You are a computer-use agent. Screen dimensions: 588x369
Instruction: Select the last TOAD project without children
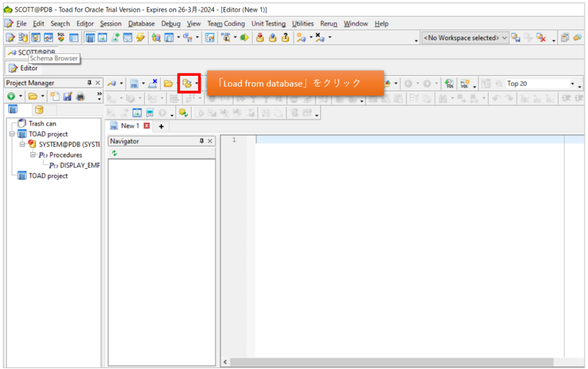click(x=48, y=176)
